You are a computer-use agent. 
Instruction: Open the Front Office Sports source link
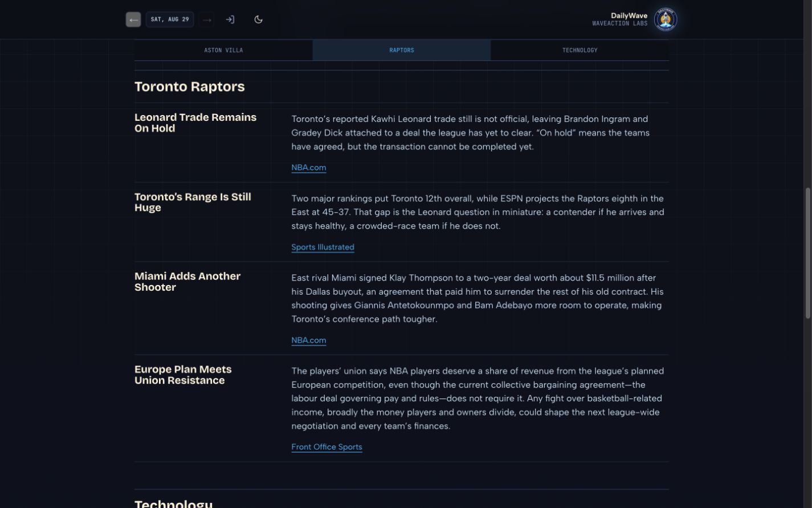[x=327, y=447]
